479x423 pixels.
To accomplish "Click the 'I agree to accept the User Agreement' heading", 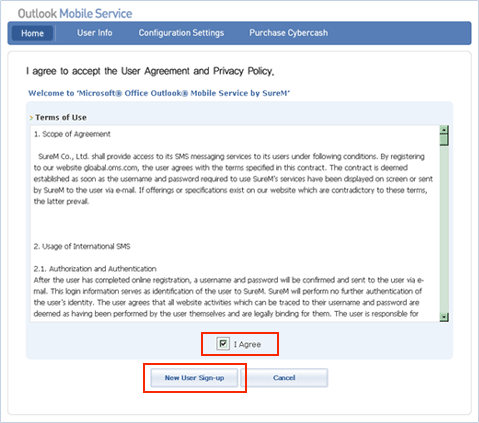I will tap(150, 71).
